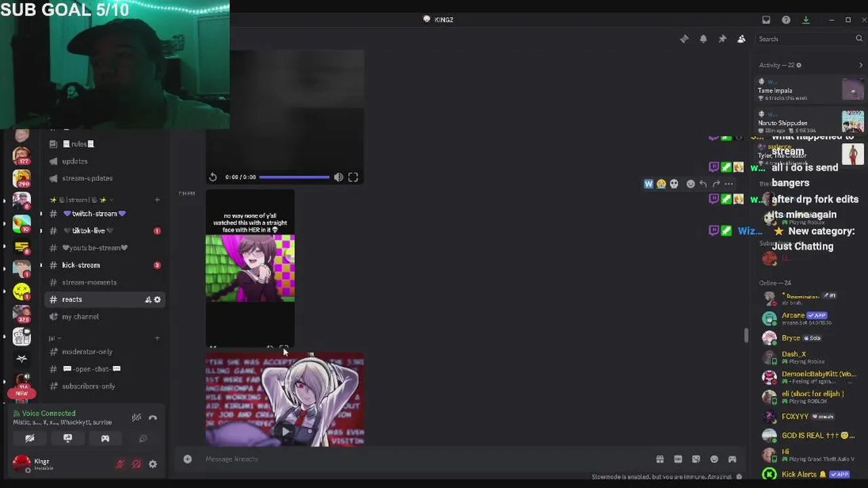
Task: Open the twitch-stream channel
Action: pos(94,213)
